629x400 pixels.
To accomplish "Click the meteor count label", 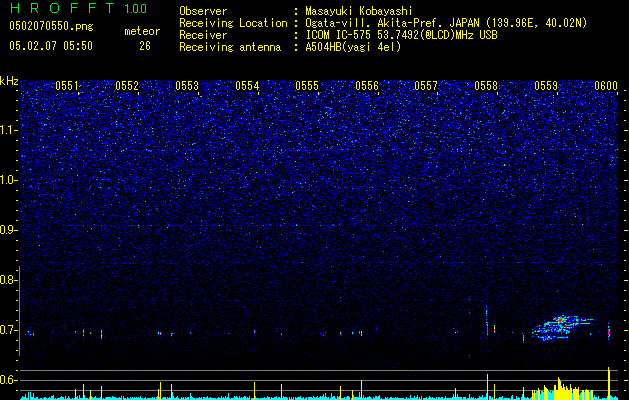I will point(142,31).
